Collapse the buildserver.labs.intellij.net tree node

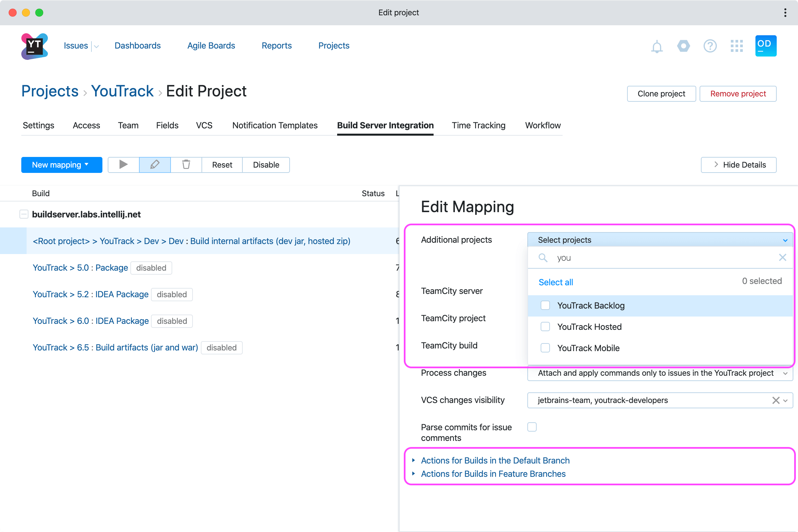pos(24,214)
